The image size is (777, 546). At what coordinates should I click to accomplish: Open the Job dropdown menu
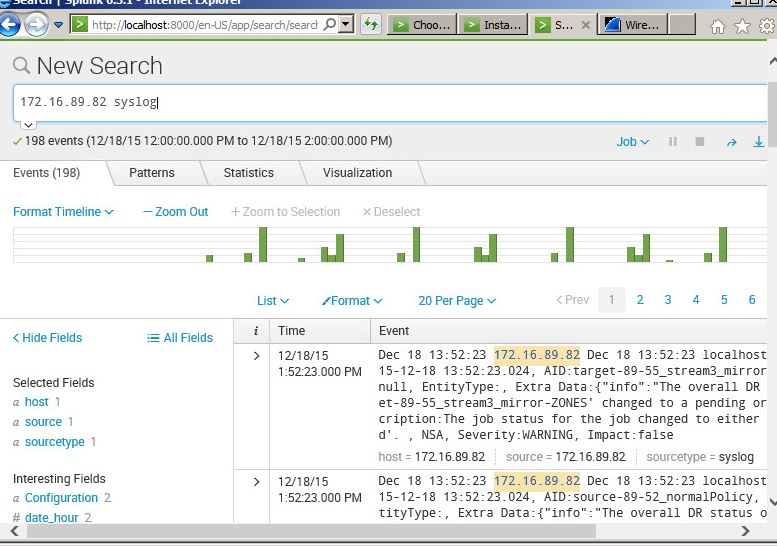633,142
